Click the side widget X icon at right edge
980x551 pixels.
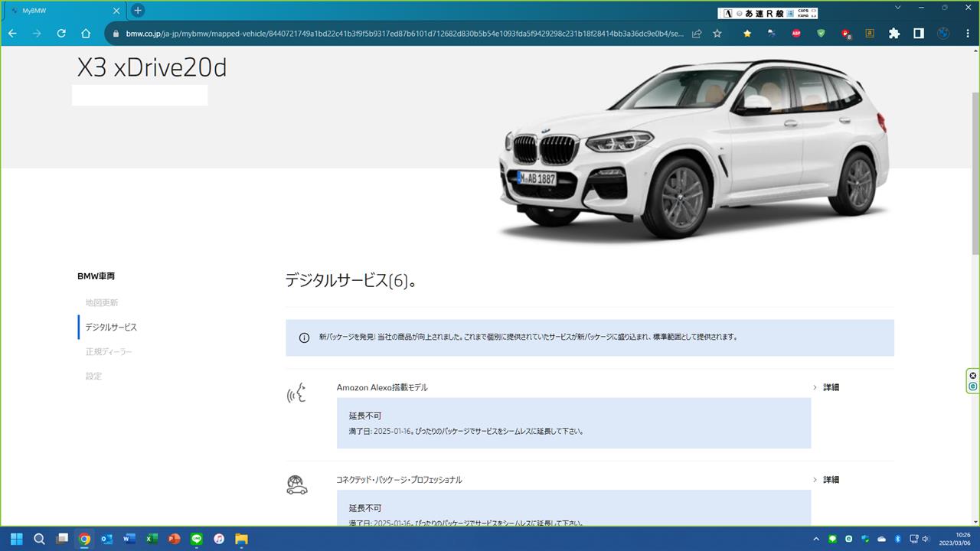(x=973, y=375)
